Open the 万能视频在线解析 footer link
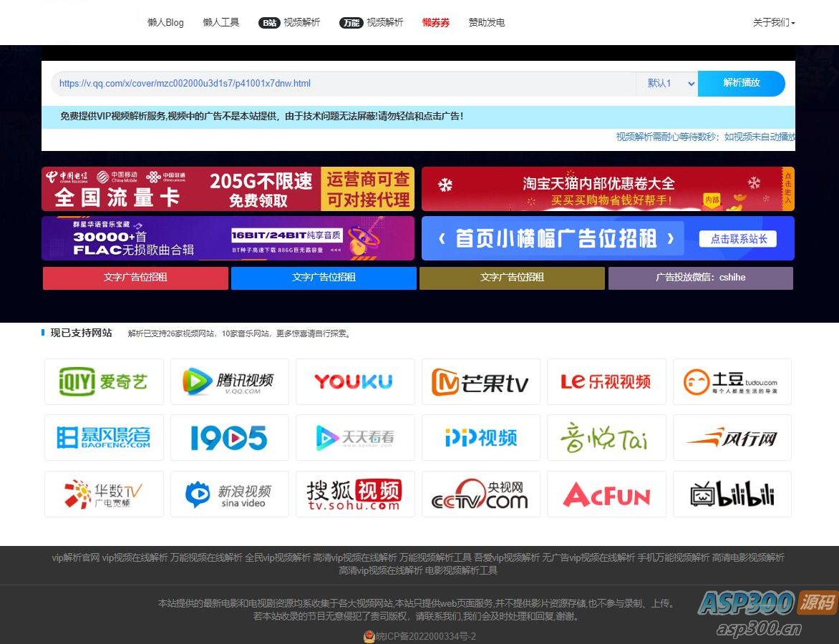 [206, 558]
